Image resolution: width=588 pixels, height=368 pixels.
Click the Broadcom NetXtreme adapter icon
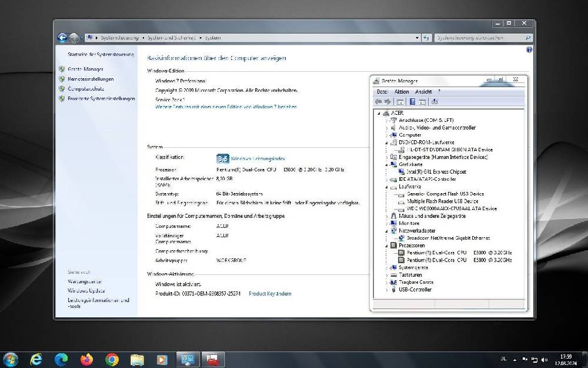click(401, 238)
